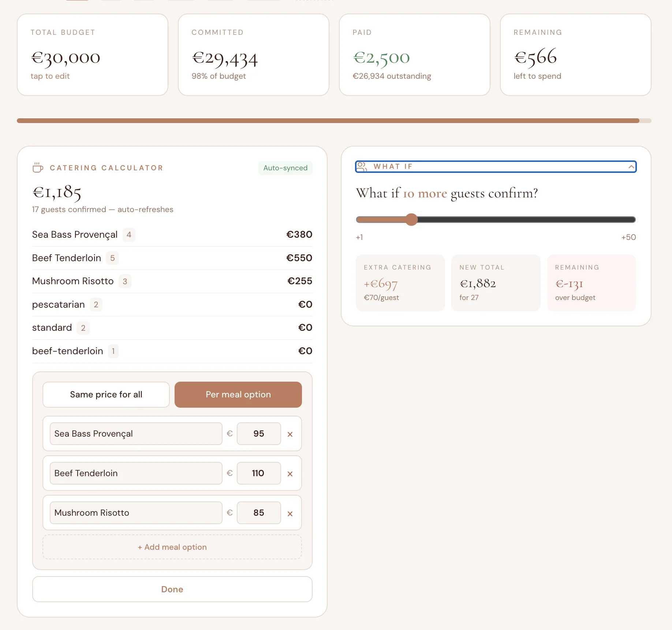Image resolution: width=672 pixels, height=630 pixels.
Task: Click the Sea Bass price field 95
Action: [259, 434]
